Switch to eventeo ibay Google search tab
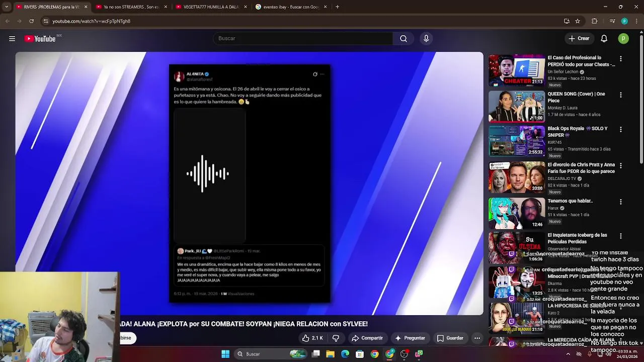This screenshot has width=644, height=362. point(291,7)
